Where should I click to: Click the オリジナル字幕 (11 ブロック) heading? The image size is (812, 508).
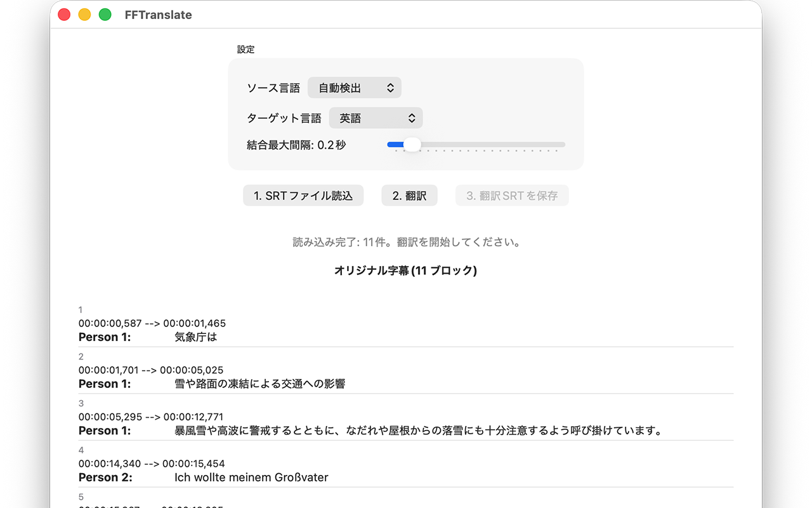click(405, 271)
